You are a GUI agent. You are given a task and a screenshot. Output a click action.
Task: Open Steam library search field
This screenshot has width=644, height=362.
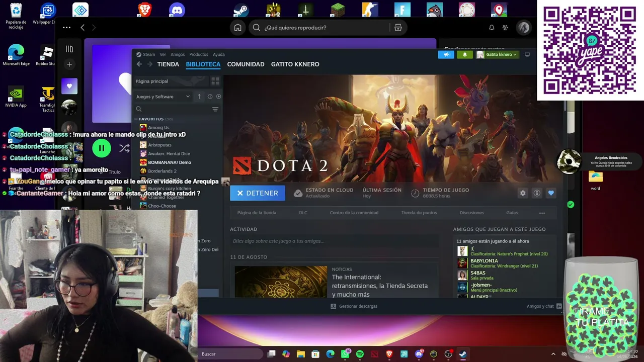pyautogui.click(x=173, y=109)
